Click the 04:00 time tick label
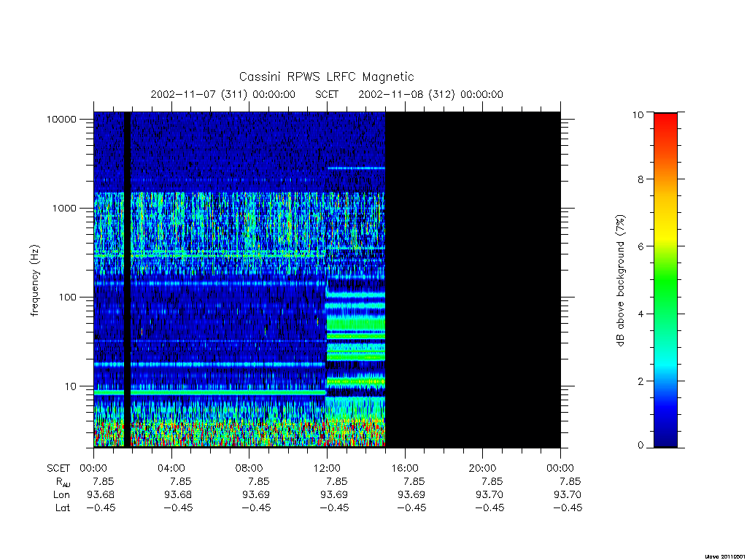This screenshot has width=747, height=560. pos(171,468)
